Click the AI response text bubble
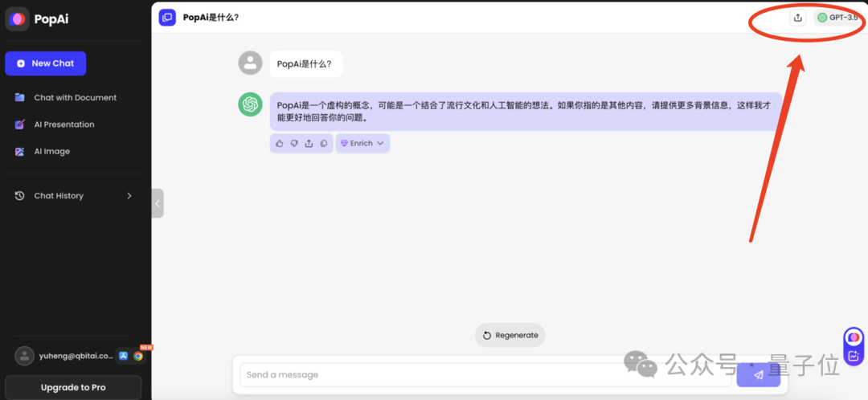The width and height of the screenshot is (868, 400). point(526,111)
